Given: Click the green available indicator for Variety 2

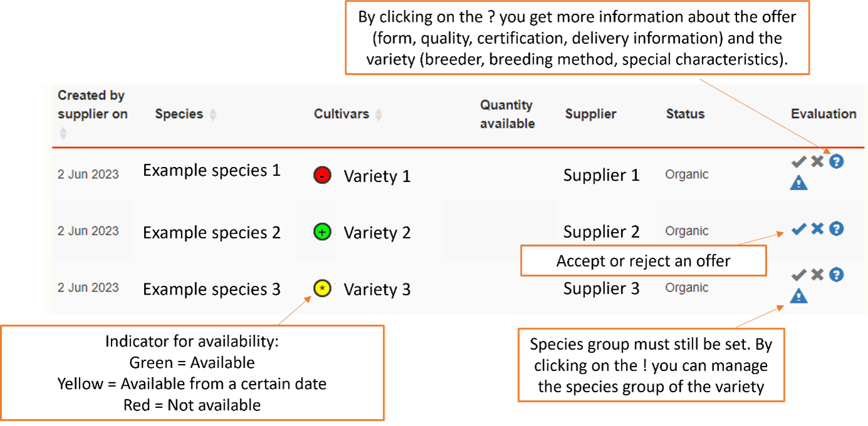Looking at the screenshot, I should pos(322,232).
